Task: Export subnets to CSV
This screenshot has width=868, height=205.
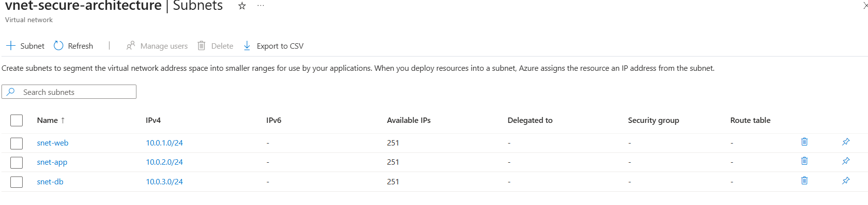Action: 273,46
